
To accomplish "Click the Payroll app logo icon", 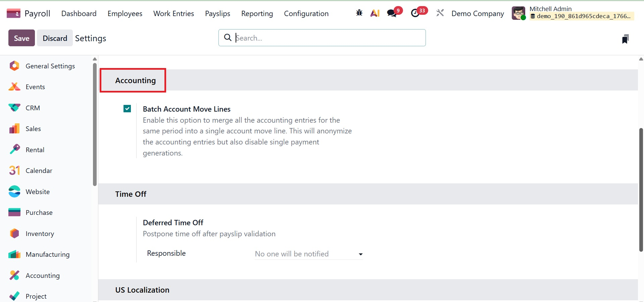I will click(13, 13).
